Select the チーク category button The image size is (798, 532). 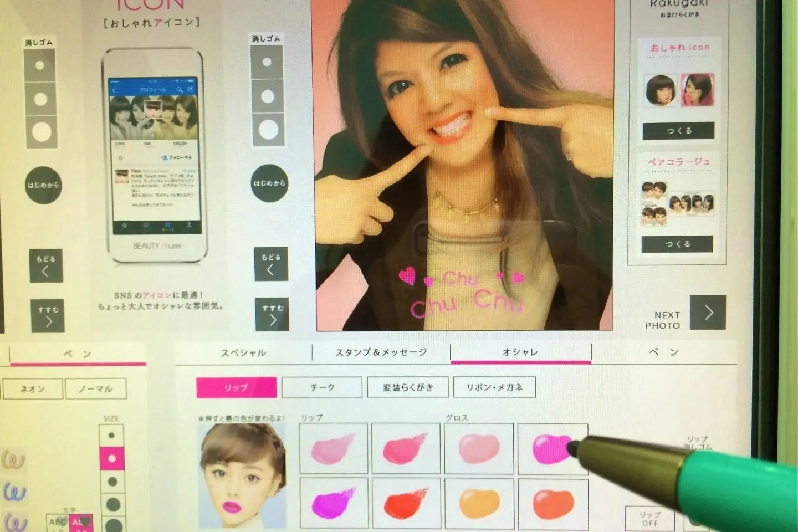pos(322,387)
